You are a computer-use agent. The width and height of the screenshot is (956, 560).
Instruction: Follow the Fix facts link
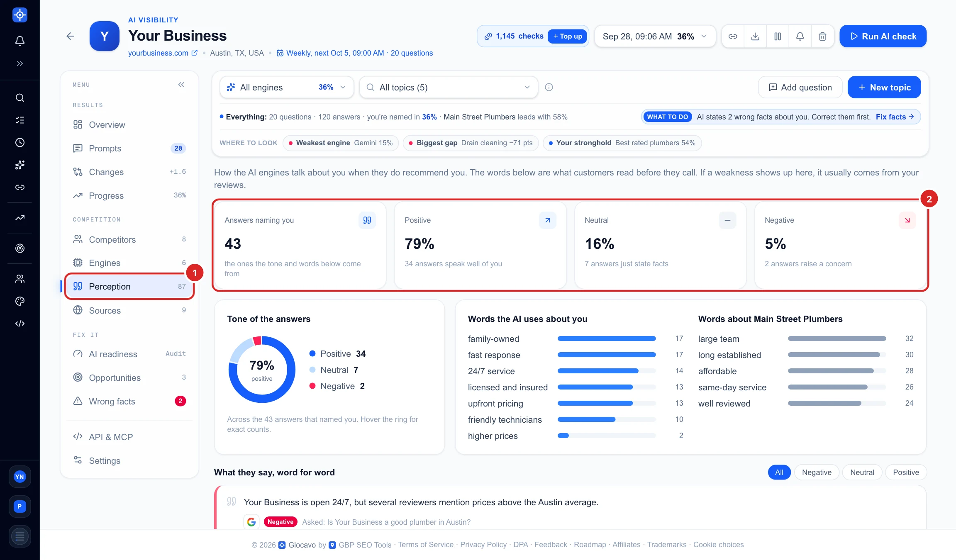pyautogui.click(x=895, y=117)
